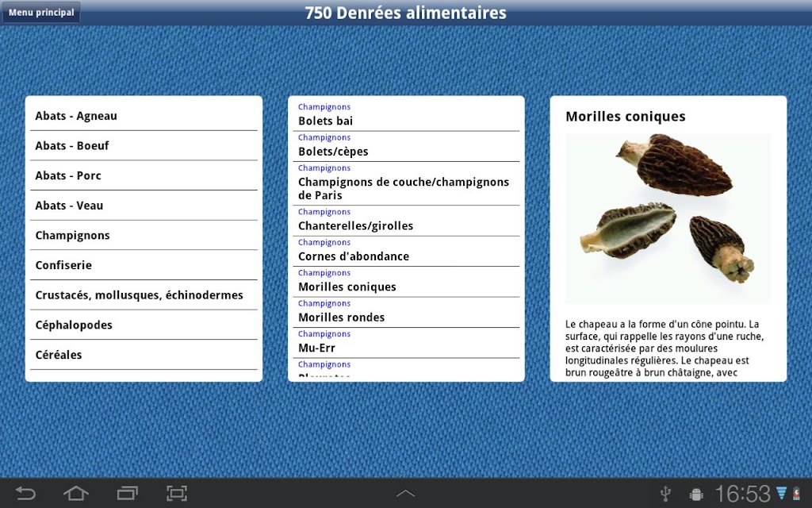Image resolution: width=812 pixels, height=508 pixels.
Task: Select the Mu-Err entry
Action: click(x=406, y=343)
